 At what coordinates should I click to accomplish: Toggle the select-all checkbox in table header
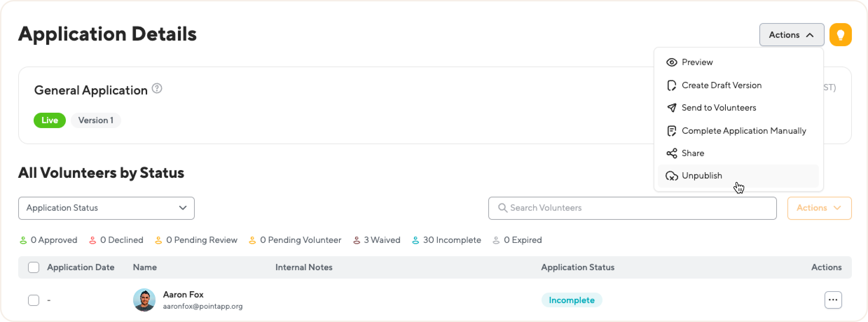34,267
